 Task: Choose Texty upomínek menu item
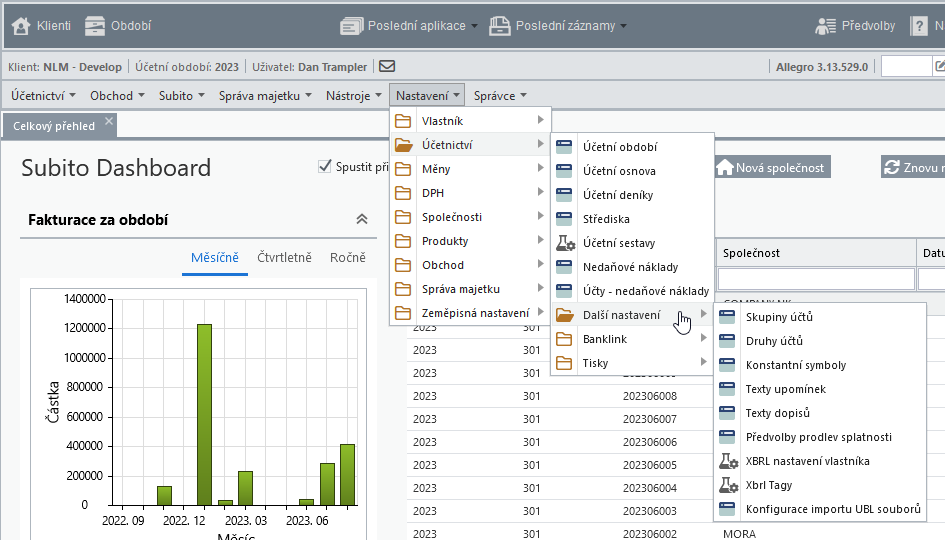pos(820,389)
